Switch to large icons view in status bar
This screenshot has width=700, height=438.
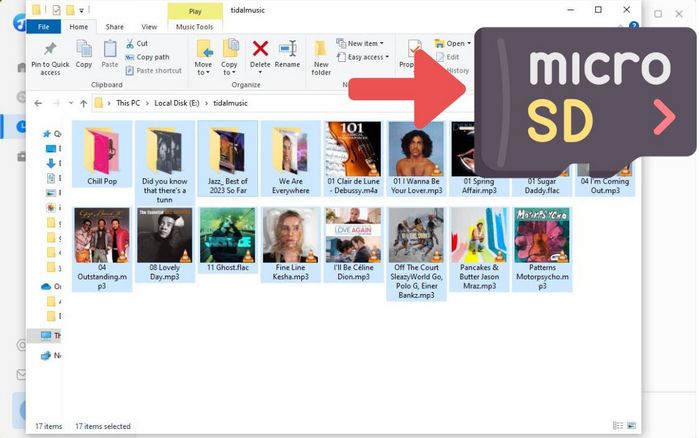pyautogui.click(x=631, y=426)
